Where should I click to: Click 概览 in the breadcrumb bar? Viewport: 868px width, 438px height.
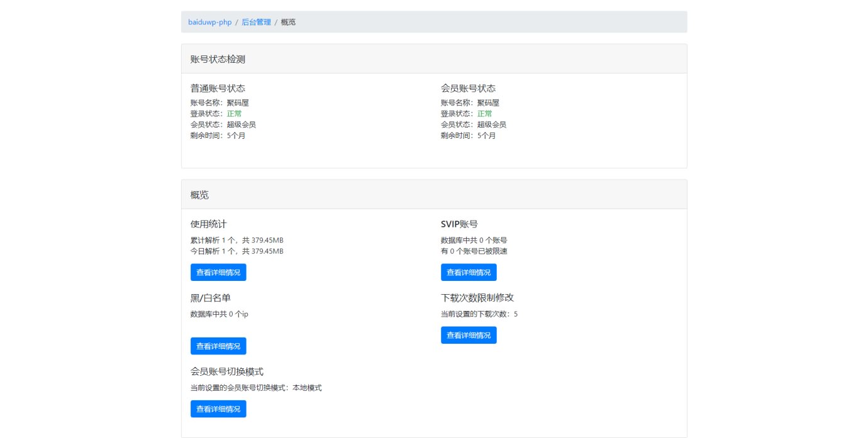[288, 22]
